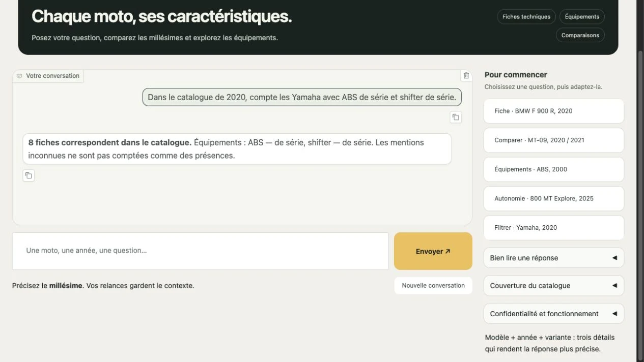
Task: Click subtitle 'Posez votre question, comparez les millésimes'
Action: pyautogui.click(x=155, y=38)
